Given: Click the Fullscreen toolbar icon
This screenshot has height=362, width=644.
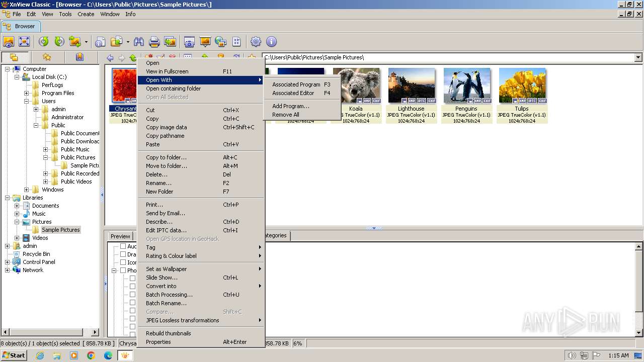Looking at the screenshot, I should pyautogui.click(x=24, y=42).
